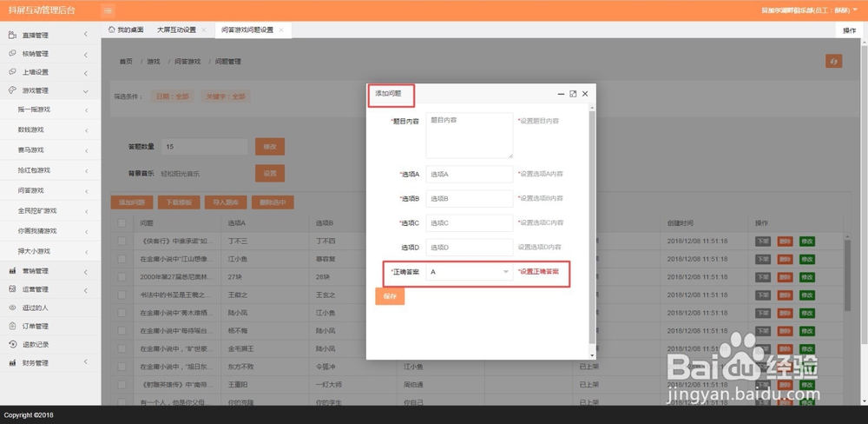Click the 首页 breadcrumb link

(x=126, y=62)
